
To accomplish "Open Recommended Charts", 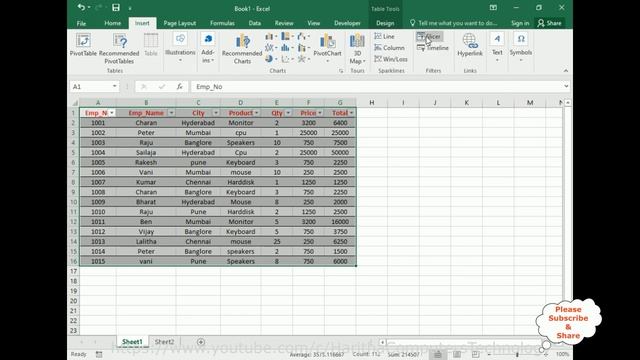I will tap(242, 49).
